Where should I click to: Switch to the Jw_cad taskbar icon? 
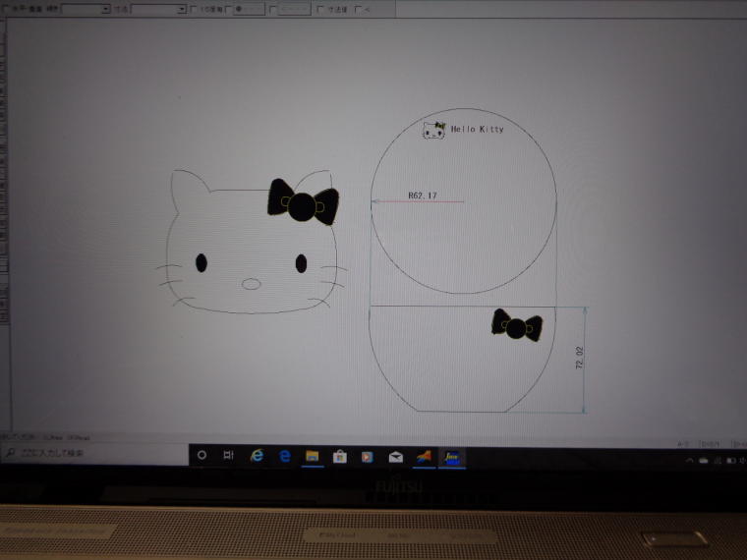pyautogui.click(x=451, y=457)
